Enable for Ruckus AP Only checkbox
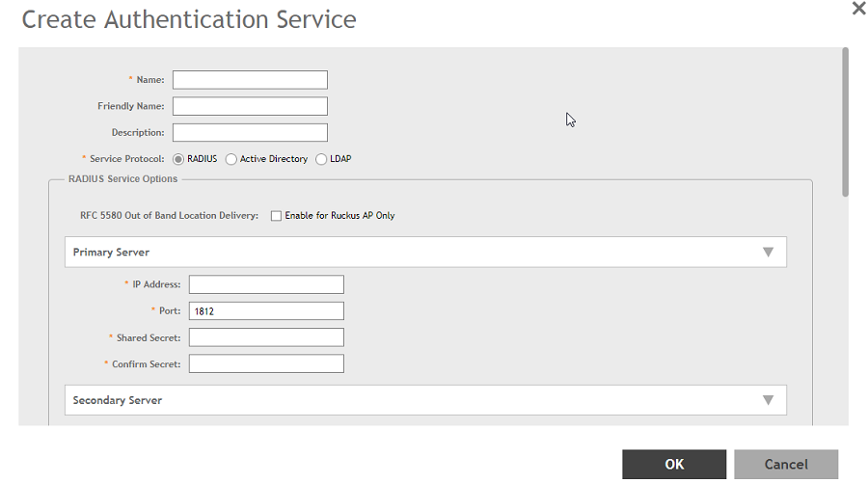868x483 pixels. click(x=276, y=216)
